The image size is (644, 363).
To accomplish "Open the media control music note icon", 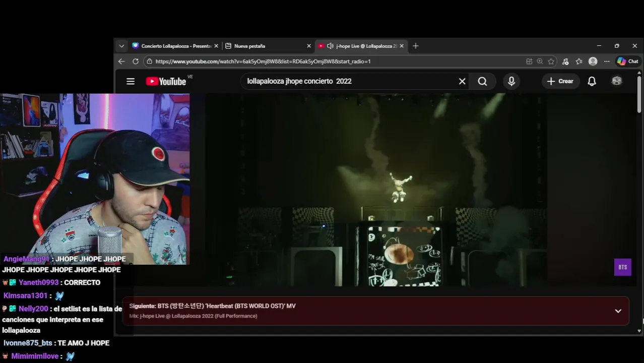I will [565, 62].
